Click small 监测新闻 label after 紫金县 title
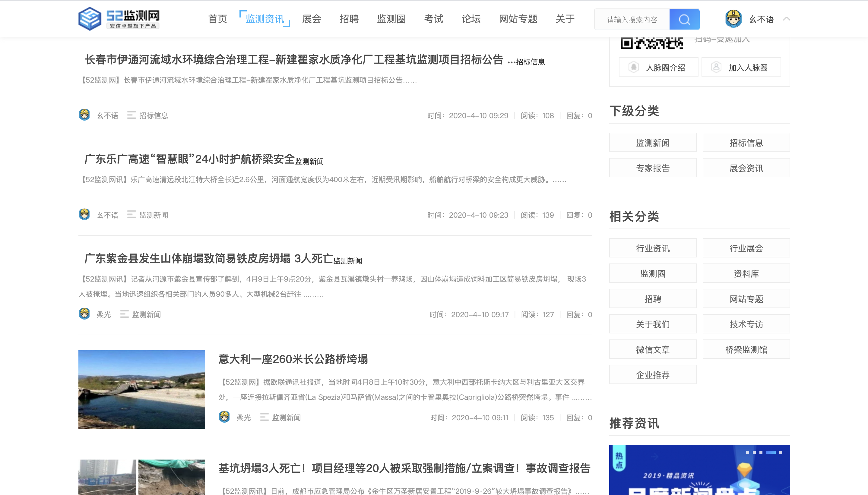This screenshot has width=868, height=495. pyautogui.click(x=348, y=261)
